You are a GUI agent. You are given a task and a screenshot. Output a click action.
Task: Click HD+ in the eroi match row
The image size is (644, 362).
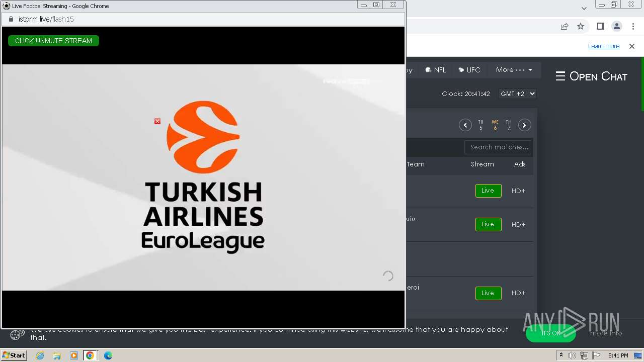click(x=518, y=293)
